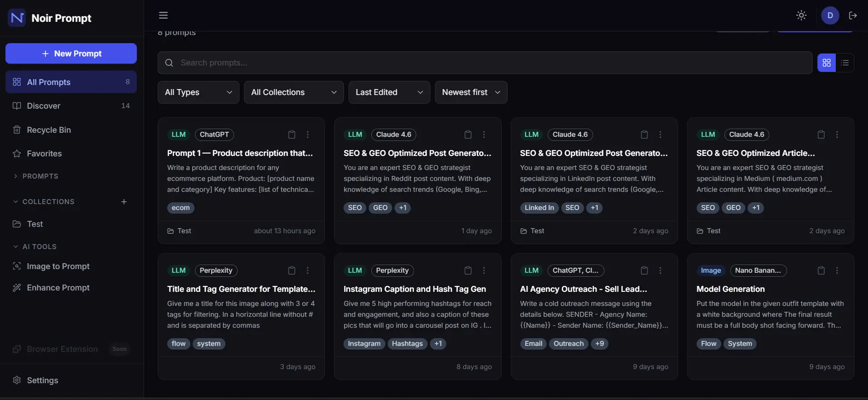
Task: Expand the Newest first sort dropdown
Action: pyautogui.click(x=471, y=92)
